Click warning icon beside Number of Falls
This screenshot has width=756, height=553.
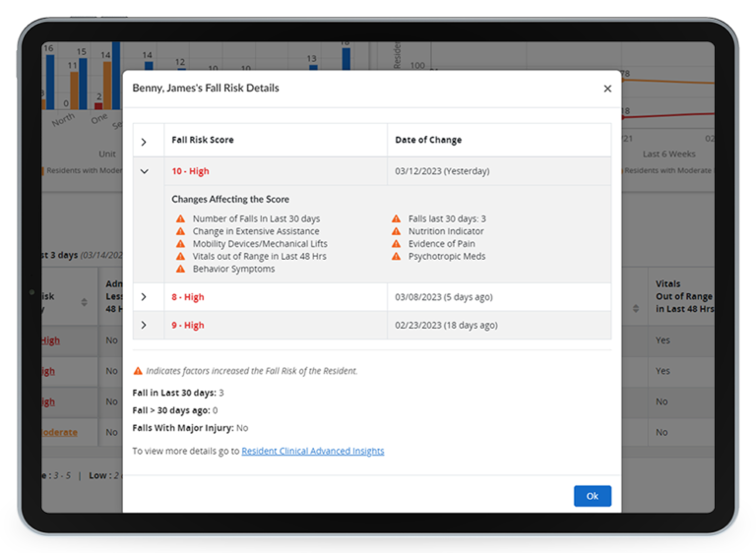[180, 219]
